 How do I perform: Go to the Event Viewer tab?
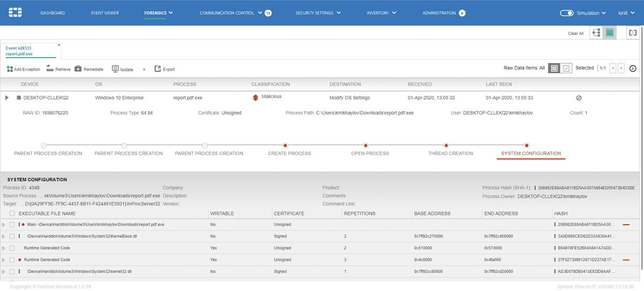click(x=105, y=13)
